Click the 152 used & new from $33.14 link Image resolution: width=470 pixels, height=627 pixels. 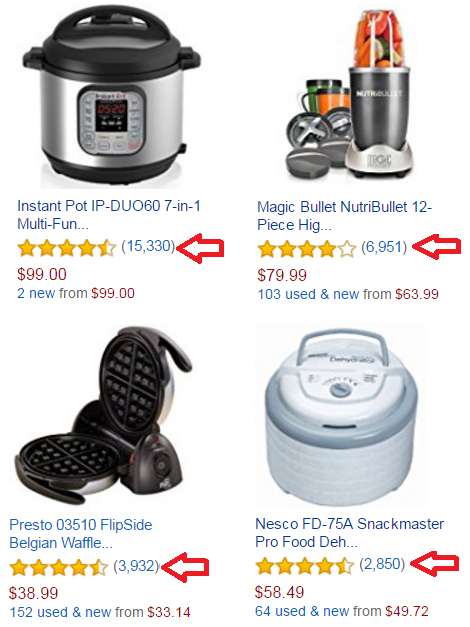[100, 612]
